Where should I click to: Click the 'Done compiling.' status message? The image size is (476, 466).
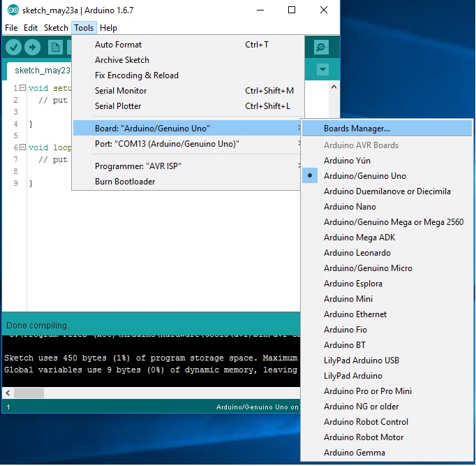tap(38, 326)
